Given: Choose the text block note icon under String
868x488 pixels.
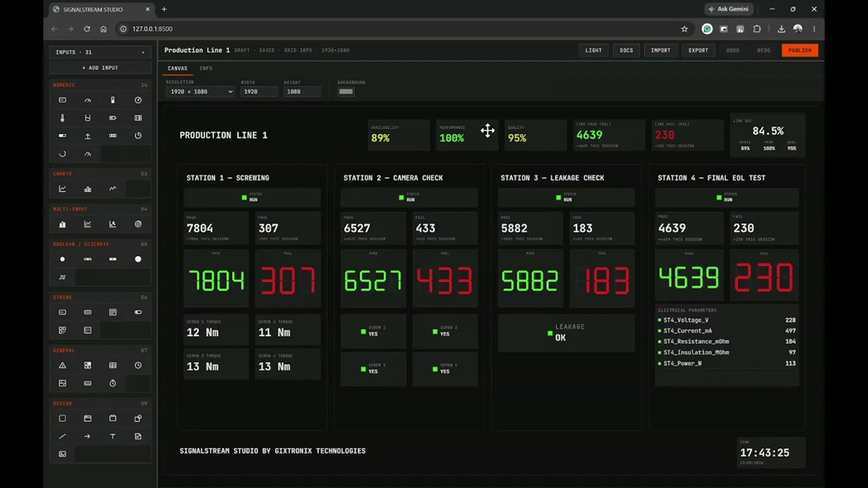Looking at the screenshot, I should pos(113,312).
